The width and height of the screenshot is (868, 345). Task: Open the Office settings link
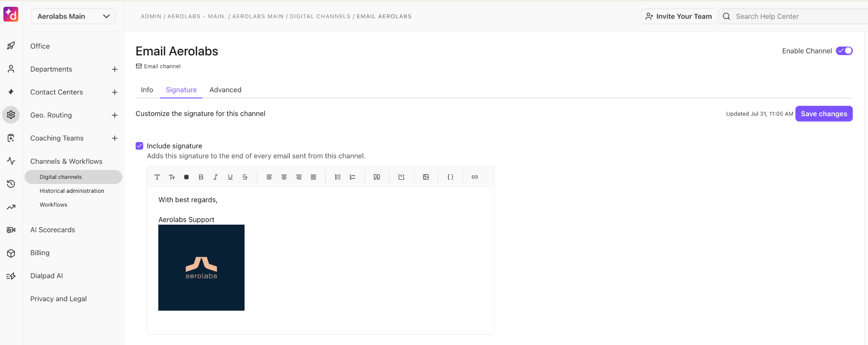pos(40,46)
